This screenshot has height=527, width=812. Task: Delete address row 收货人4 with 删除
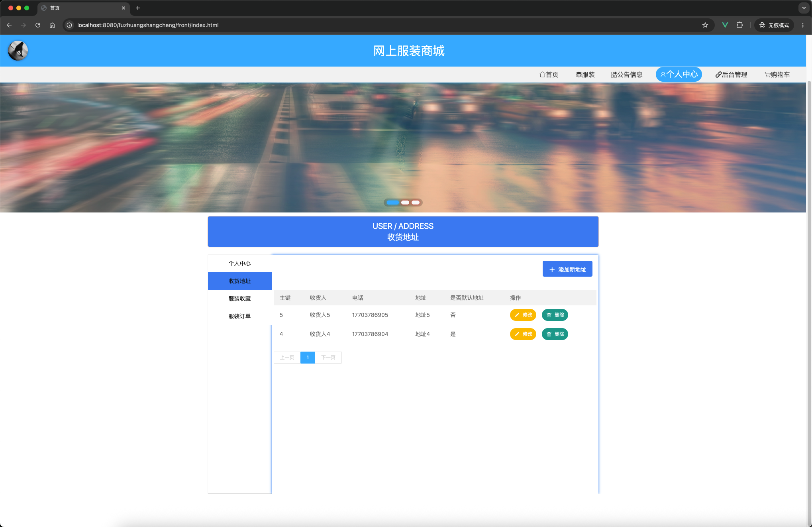tap(555, 334)
